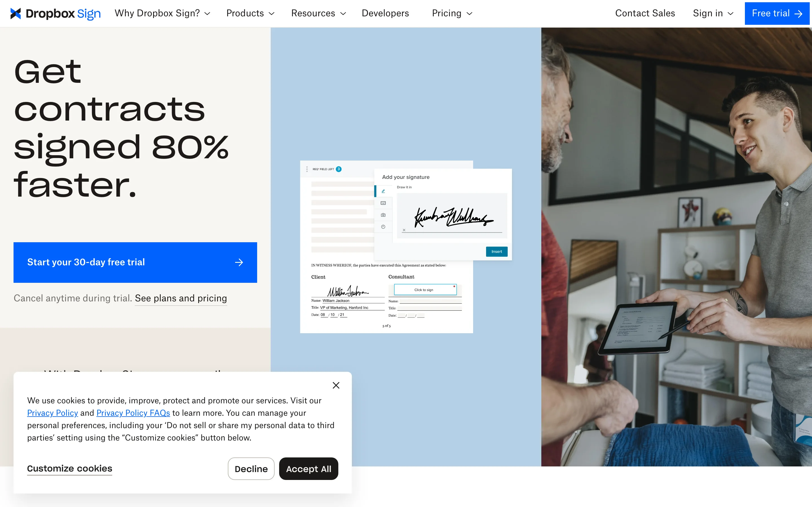
Task: Click the keyboard type-signature icon
Action: (383, 203)
